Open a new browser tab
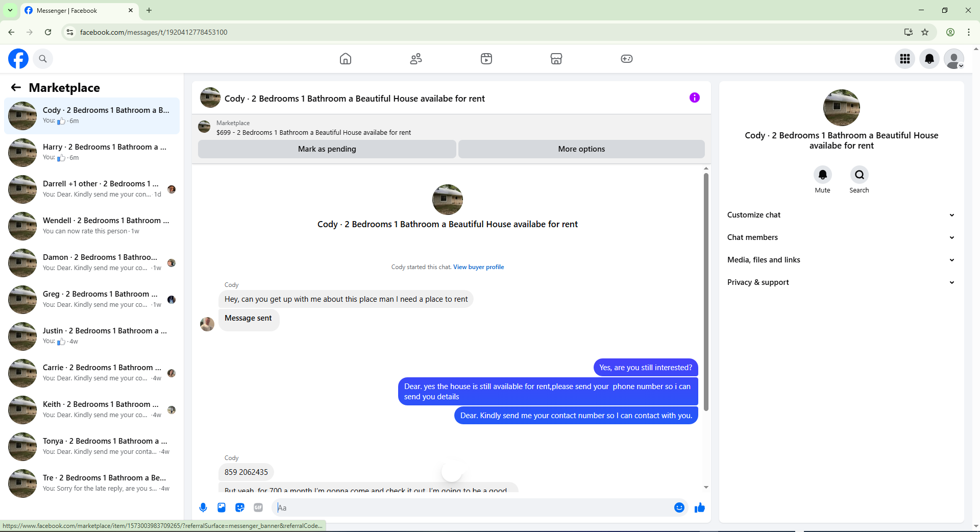The height and width of the screenshot is (532, 980). [149, 10]
